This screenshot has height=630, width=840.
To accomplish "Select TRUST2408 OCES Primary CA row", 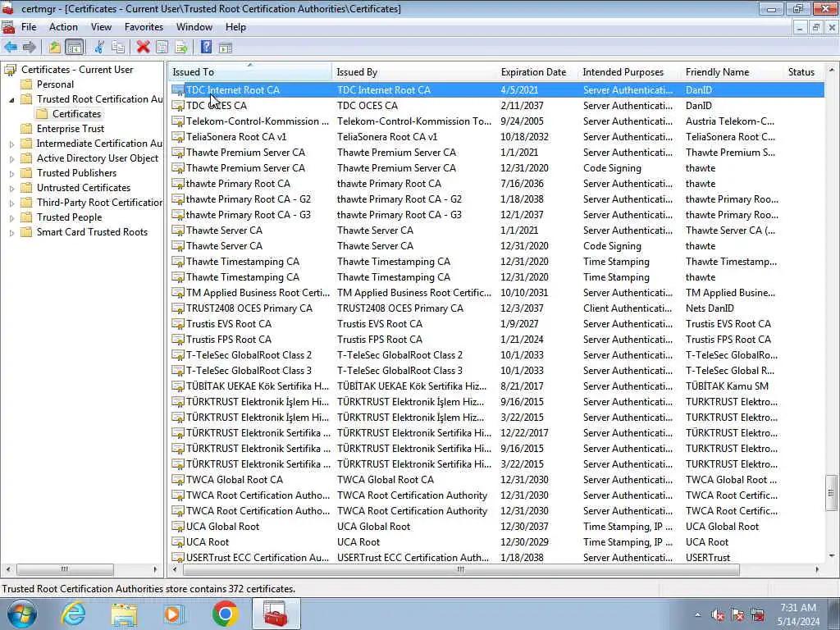I will coord(497,308).
